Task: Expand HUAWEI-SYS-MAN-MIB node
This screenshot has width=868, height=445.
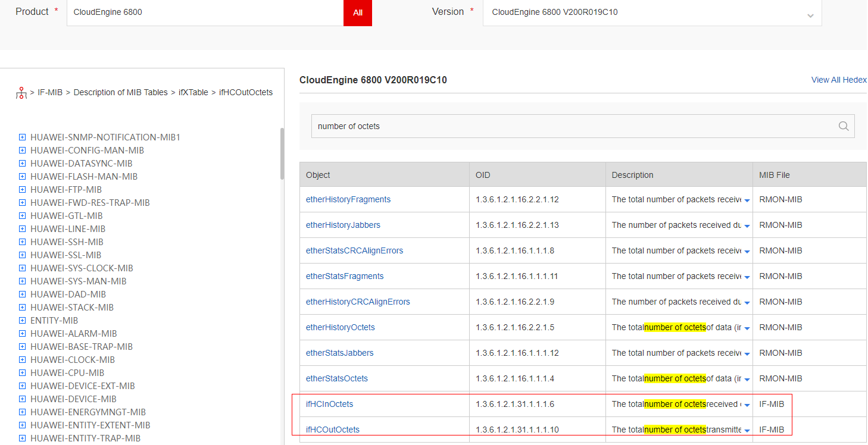Action: tap(22, 281)
